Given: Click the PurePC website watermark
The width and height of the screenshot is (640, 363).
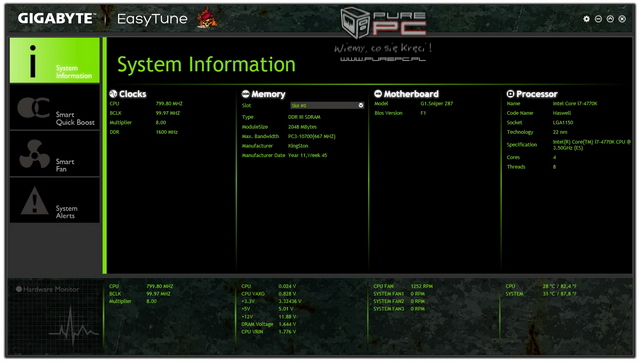Looking at the screenshot, I should point(383,59).
